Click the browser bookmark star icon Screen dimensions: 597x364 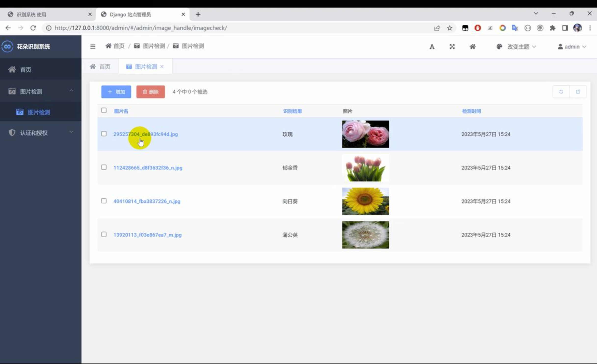pyautogui.click(x=450, y=28)
